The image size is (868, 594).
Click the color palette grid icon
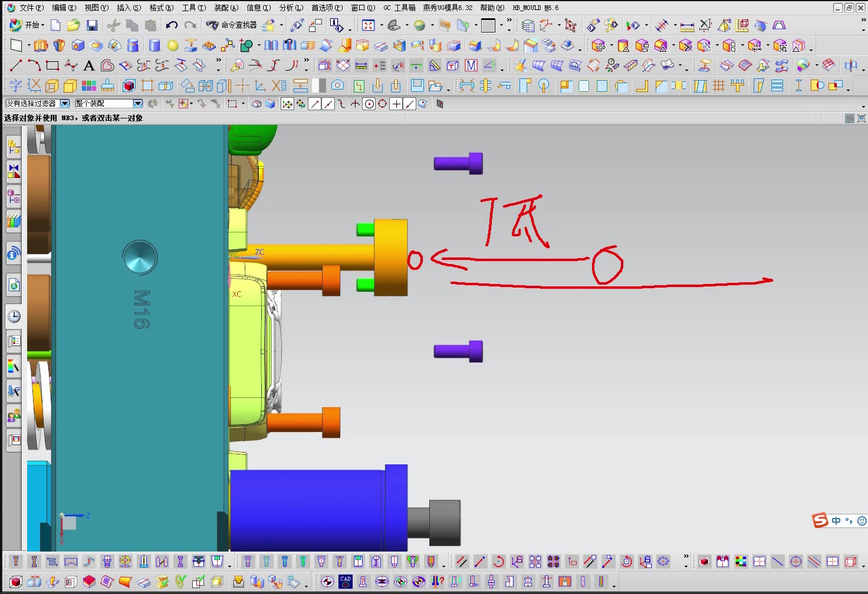(89, 85)
